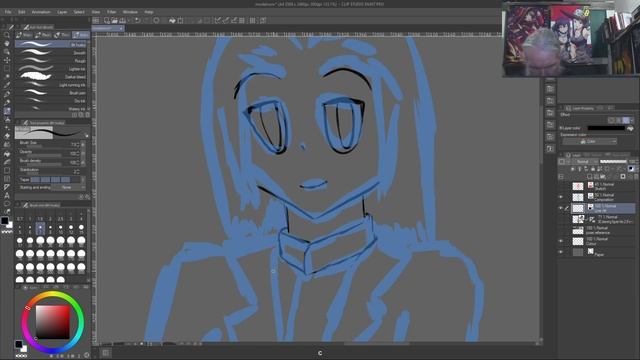Click the black Layer color swatch
Viewport: 640px width, 360px height.
tap(606, 128)
